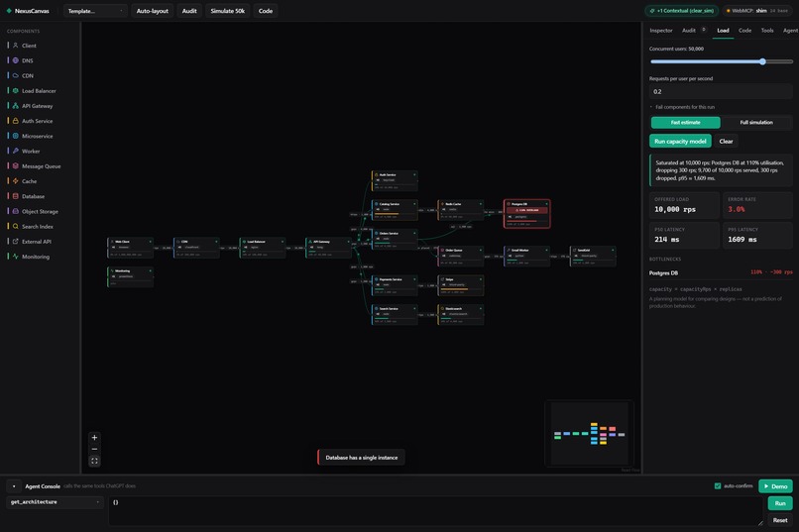Select the External API icon
The width and height of the screenshot is (799, 532).
[16, 242]
